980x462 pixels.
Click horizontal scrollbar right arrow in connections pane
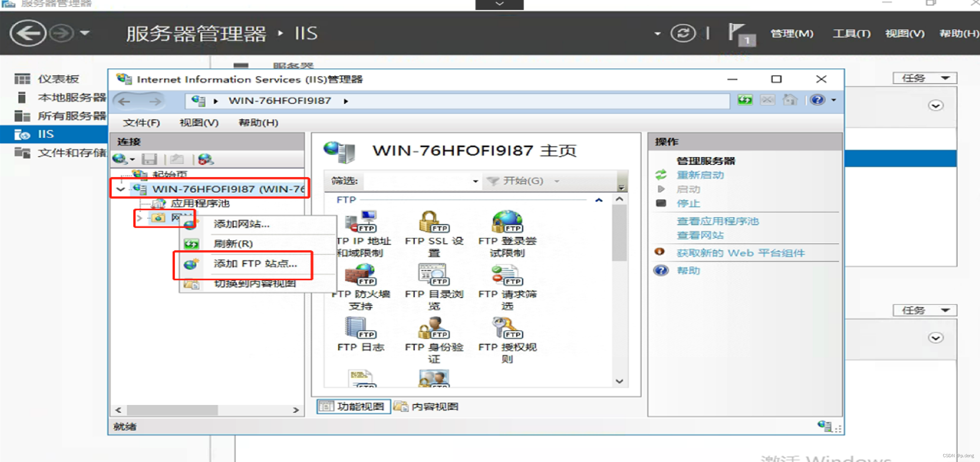click(296, 410)
